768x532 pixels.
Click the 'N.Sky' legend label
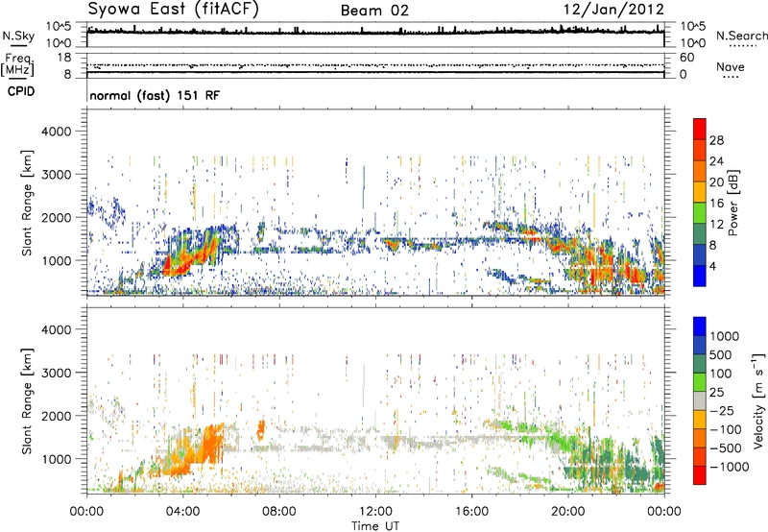click(18, 36)
